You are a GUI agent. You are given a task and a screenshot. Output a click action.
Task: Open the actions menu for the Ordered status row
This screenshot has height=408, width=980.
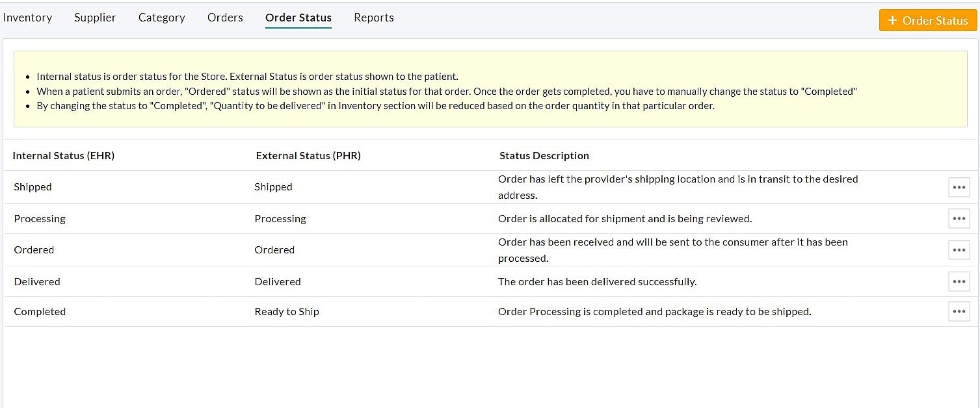(959, 249)
